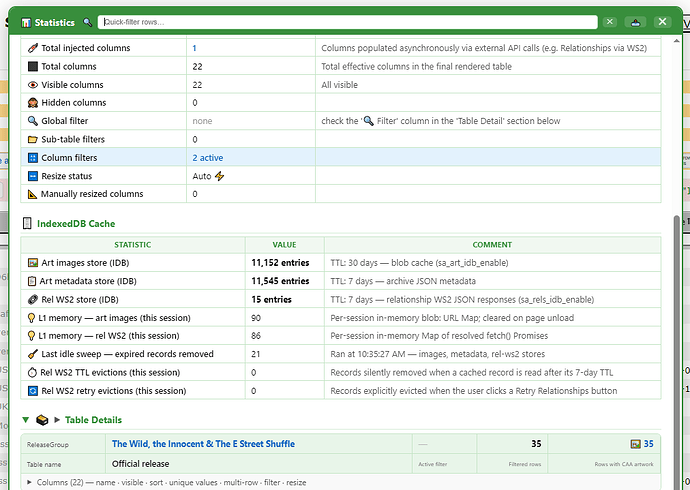Click the Resize status icon
The width and height of the screenshot is (690, 490).
pyautogui.click(x=33, y=176)
